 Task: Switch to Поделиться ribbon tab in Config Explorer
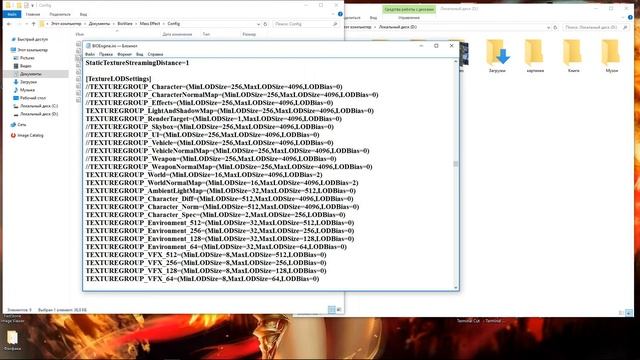point(60,14)
